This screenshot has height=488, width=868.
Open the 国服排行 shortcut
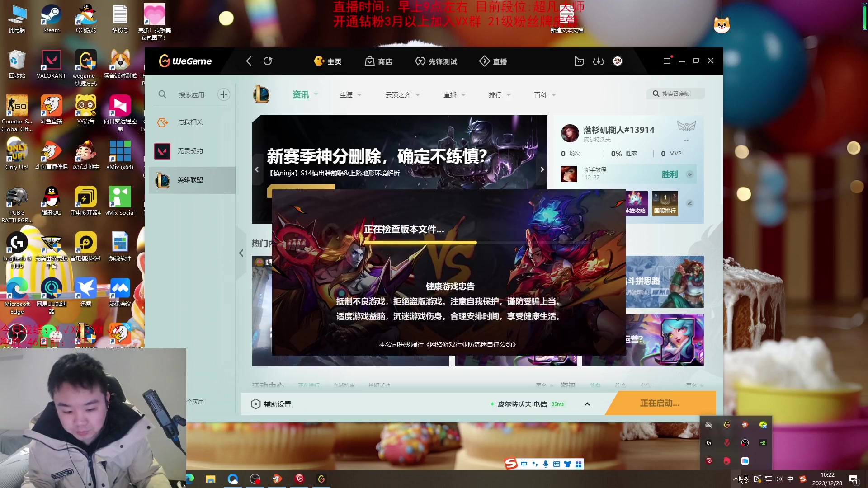[665, 203]
